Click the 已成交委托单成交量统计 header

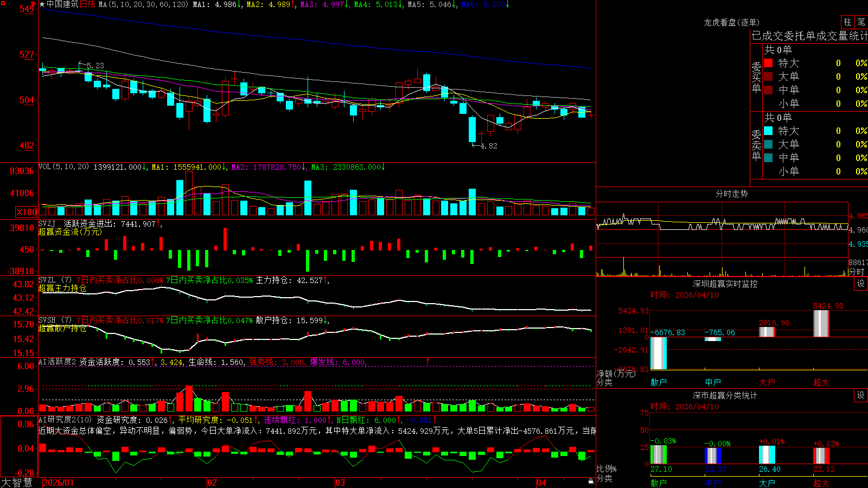point(809,36)
